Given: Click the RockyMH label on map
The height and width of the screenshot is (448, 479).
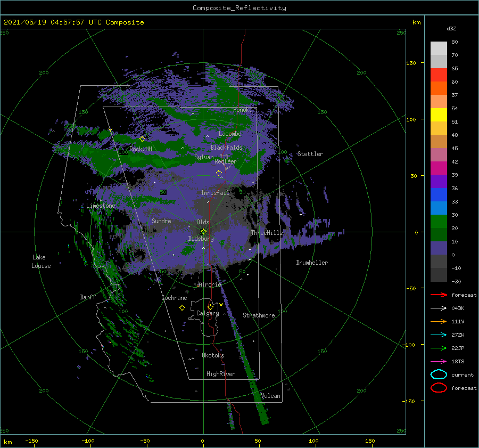Looking at the screenshot, I should pyautogui.click(x=141, y=149).
